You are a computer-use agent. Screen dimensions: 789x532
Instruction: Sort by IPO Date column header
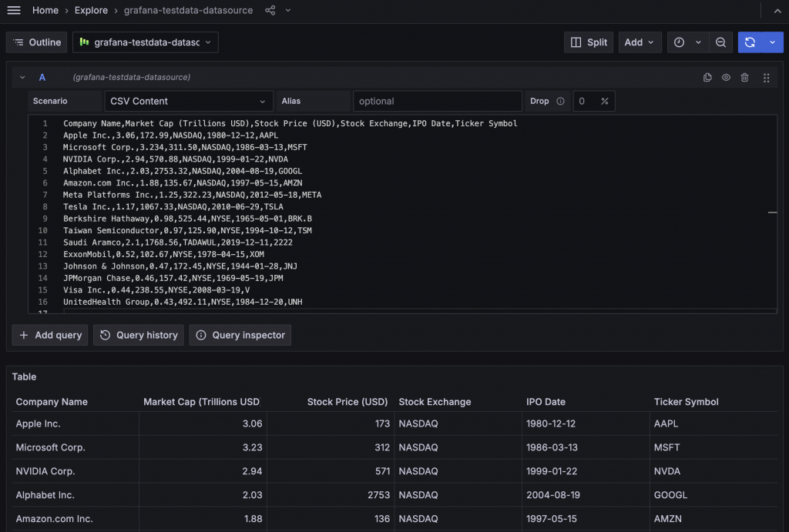coord(546,402)
